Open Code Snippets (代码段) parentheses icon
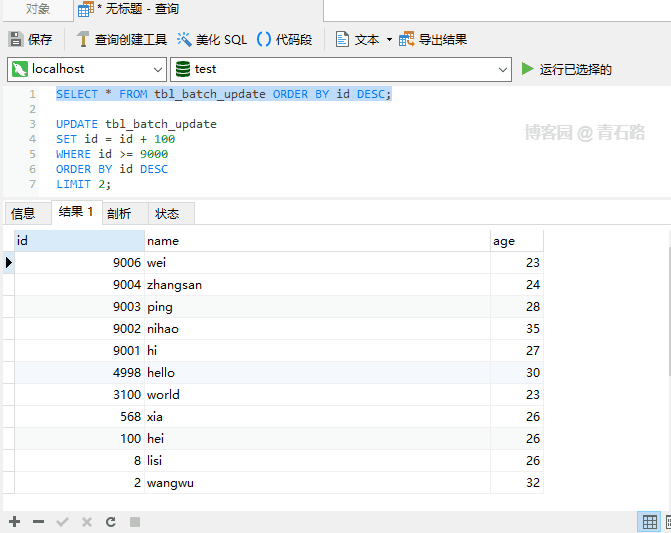 [x=264, y=39]
